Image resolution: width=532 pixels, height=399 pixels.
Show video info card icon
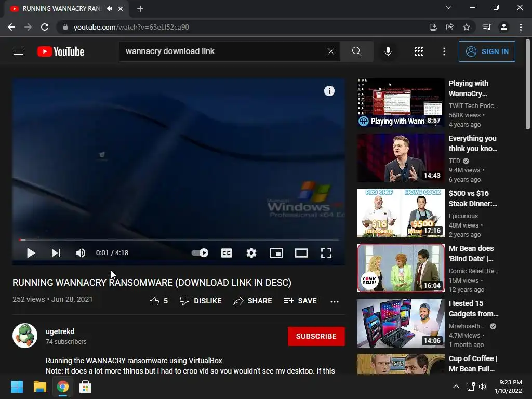[329, 91]
